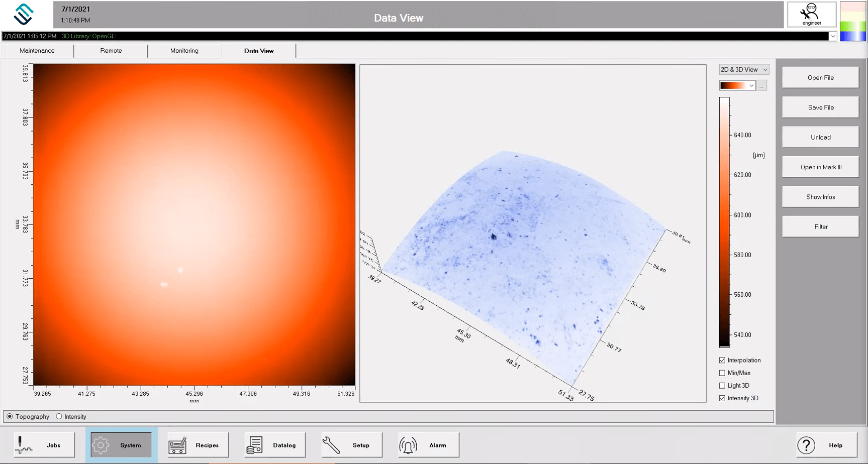Click the engineer user icon
This screenshot has width=868, height=464.
tap(811, 14)
